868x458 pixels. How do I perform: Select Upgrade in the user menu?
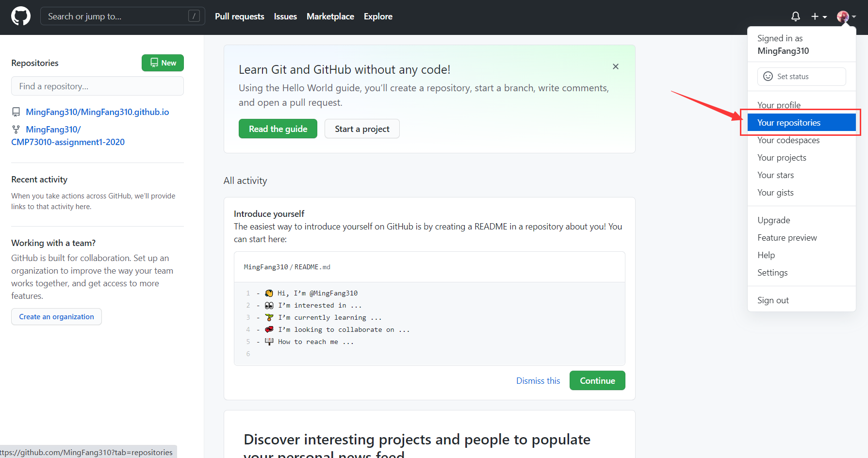pos(802,220)
